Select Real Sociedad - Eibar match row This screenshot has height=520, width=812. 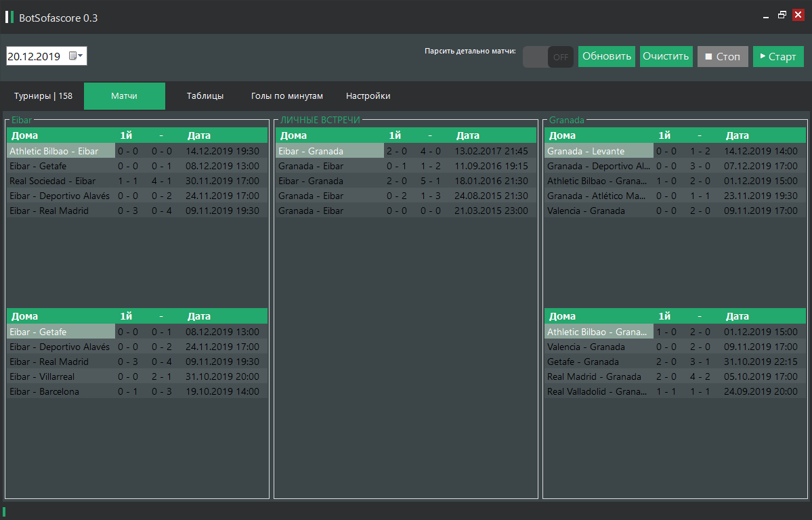pyautogui.click(x=61, y=181)
